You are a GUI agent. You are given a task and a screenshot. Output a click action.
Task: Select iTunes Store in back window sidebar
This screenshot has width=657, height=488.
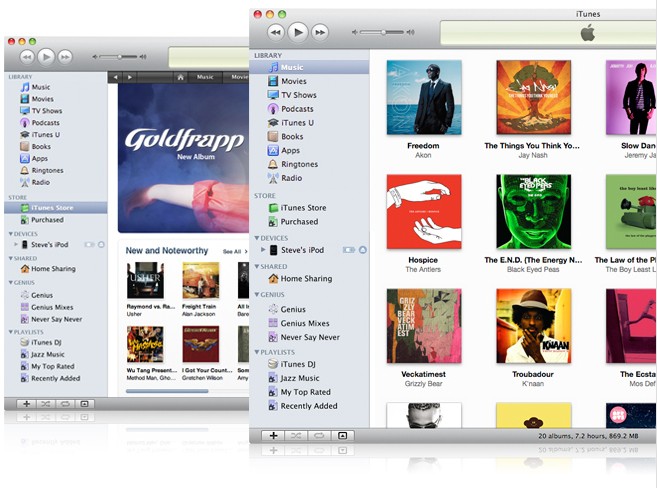56,207
